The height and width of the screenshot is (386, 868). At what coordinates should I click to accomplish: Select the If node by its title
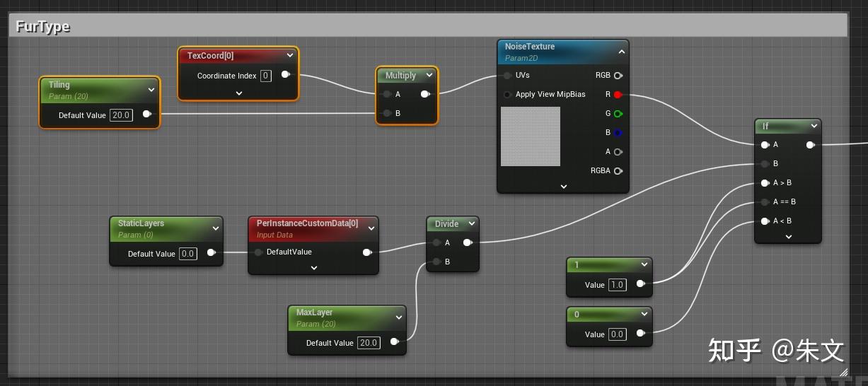tap(765, 126)
